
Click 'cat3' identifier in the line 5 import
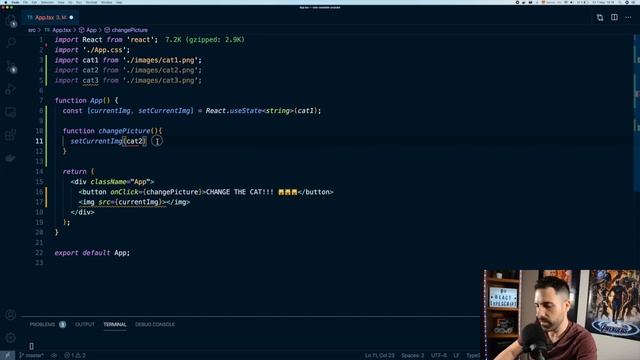pyautogui.click(x=90, y=80)
